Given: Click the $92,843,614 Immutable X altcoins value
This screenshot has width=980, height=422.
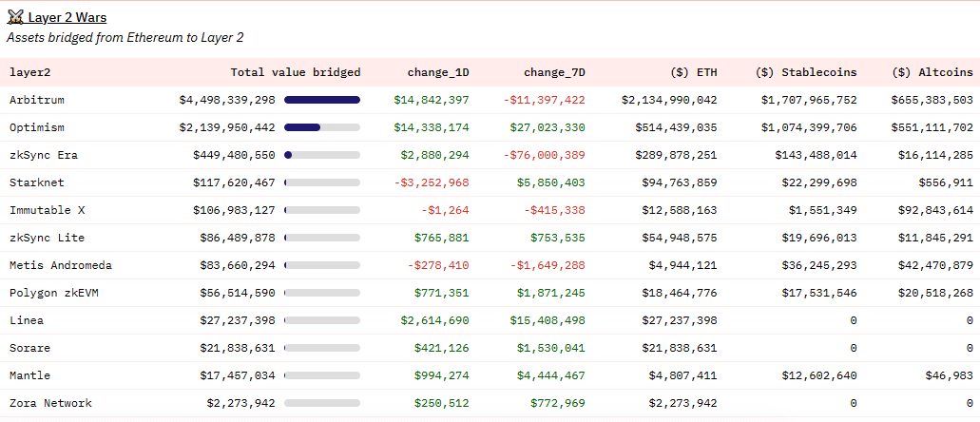Looking at the screenshot, I should point(935,210).
